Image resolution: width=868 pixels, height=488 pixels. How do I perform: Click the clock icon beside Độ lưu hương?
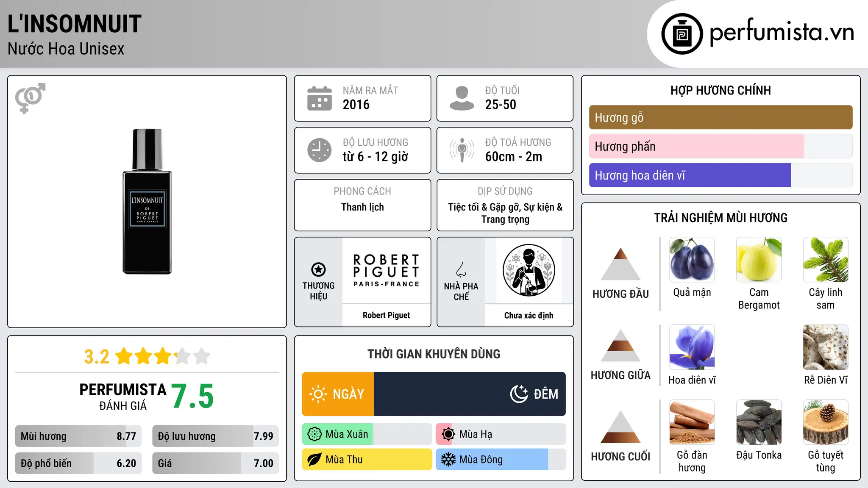[x=320, y=150]
